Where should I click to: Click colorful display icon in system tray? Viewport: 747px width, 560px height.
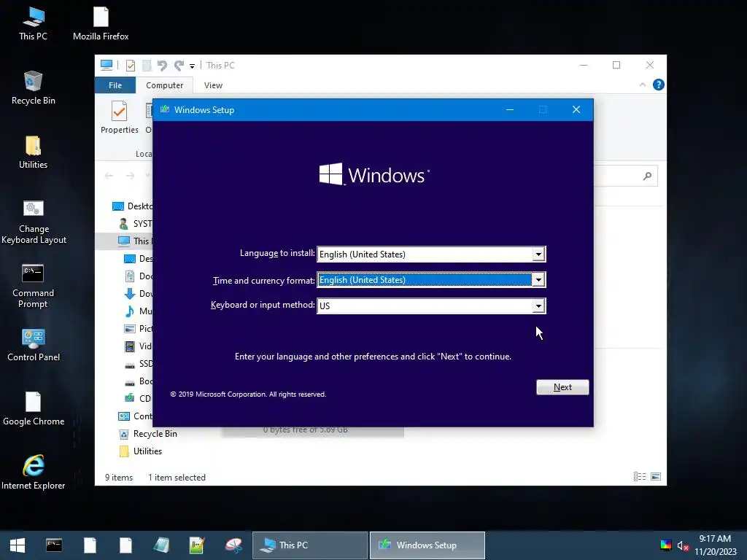tap(665, 545)
